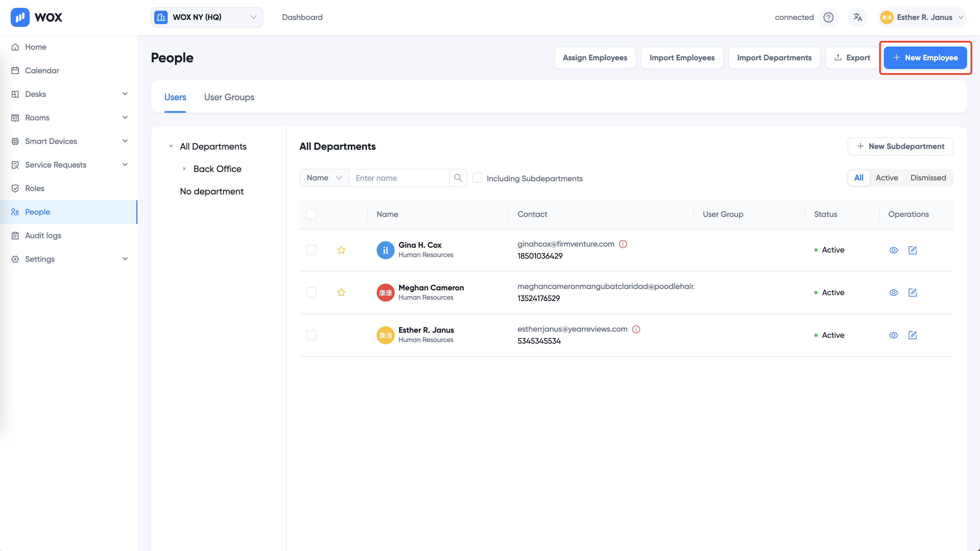Open Calendar in the sidebar

68,70
